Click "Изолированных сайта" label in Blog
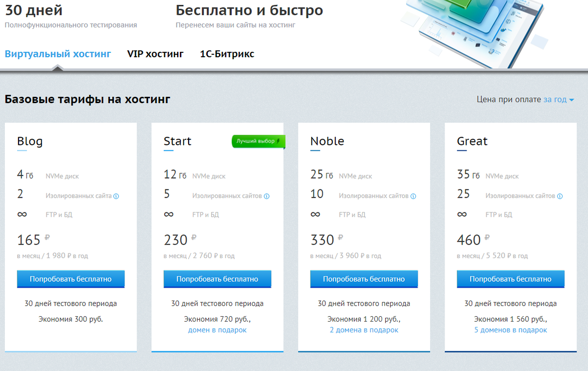Image resolution: width=588 pixels, height=371 pixels. pyautogui.click(x=78, y=196)
